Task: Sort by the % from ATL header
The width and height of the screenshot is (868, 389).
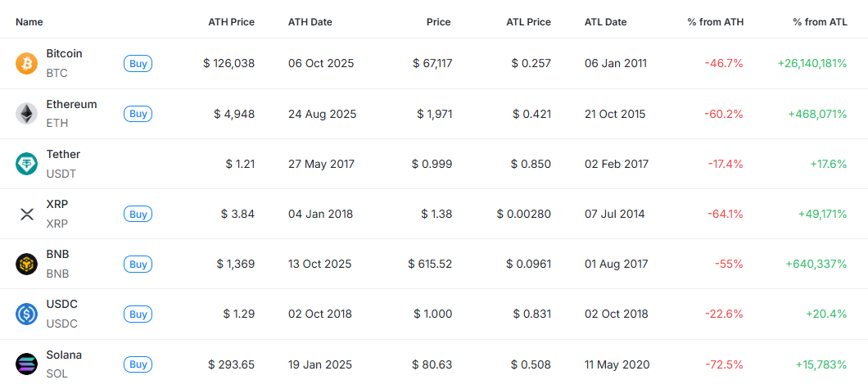Action: point(820,22)
